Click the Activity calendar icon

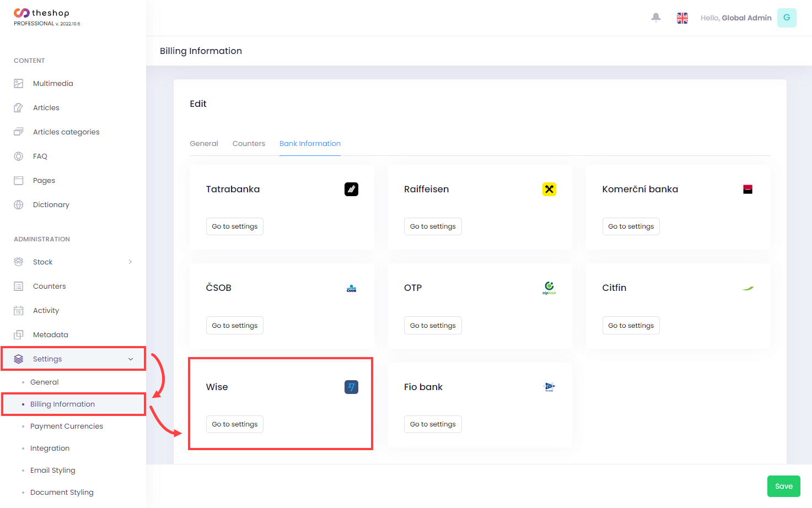(x=19, y=311)
